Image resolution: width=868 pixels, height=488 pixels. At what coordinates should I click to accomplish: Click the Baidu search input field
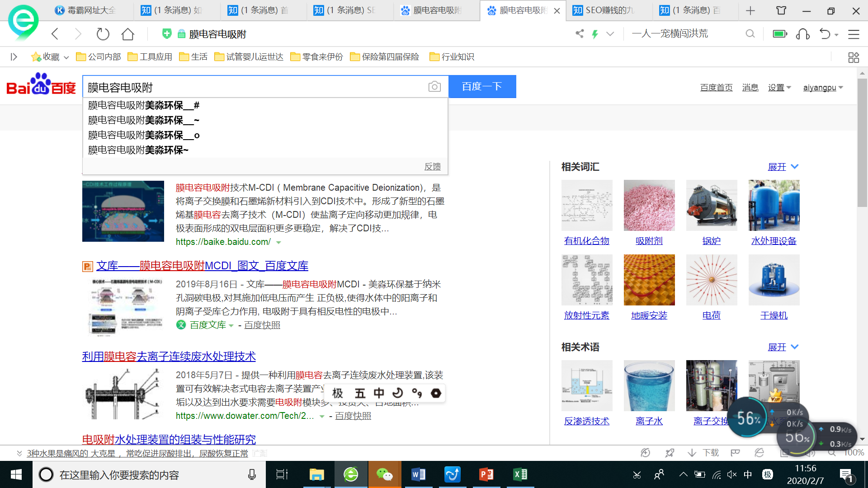tap(255, 87)
